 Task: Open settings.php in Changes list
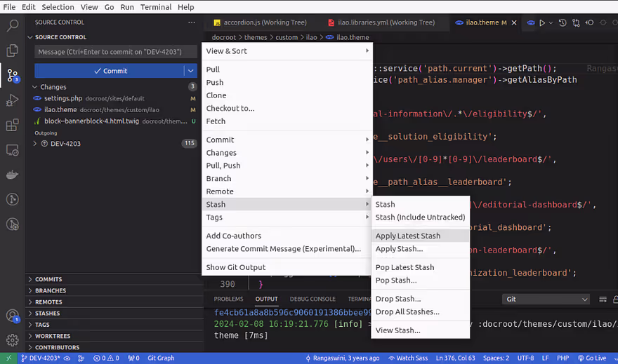point(114,98)
